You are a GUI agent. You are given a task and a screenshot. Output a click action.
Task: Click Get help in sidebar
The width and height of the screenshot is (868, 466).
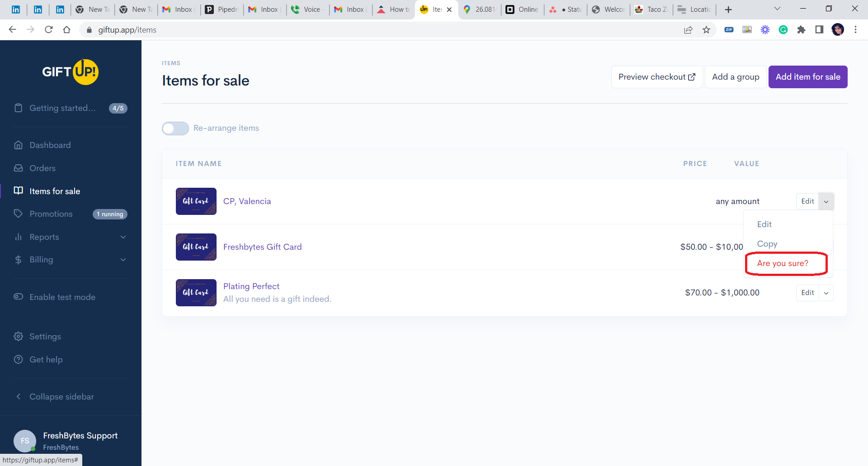(46, 360)
